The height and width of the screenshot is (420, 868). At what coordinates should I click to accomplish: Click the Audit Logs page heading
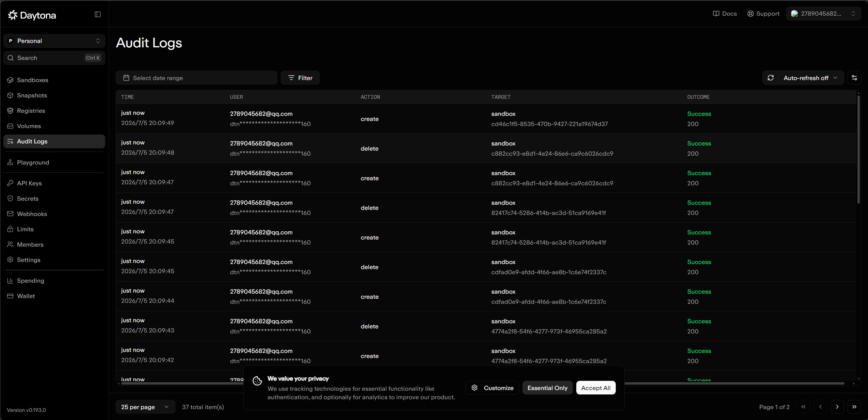pyautogui.click(x=149, y=43)
